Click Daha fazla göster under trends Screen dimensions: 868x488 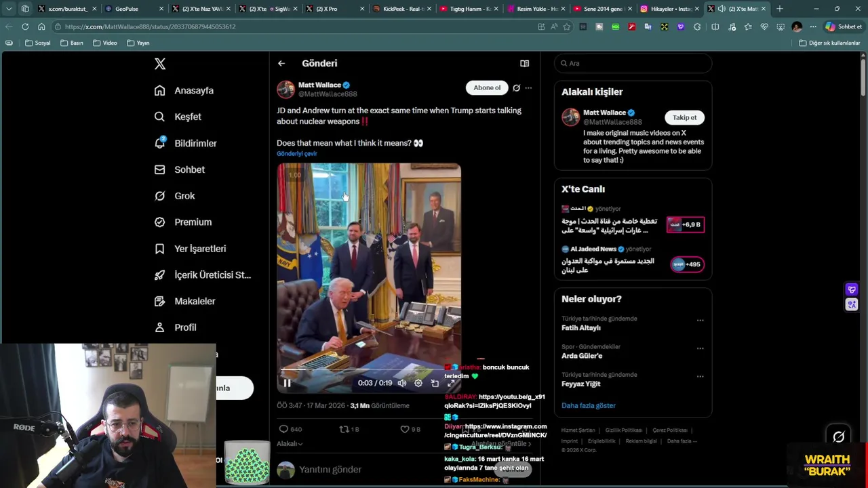tap(589, 405)
